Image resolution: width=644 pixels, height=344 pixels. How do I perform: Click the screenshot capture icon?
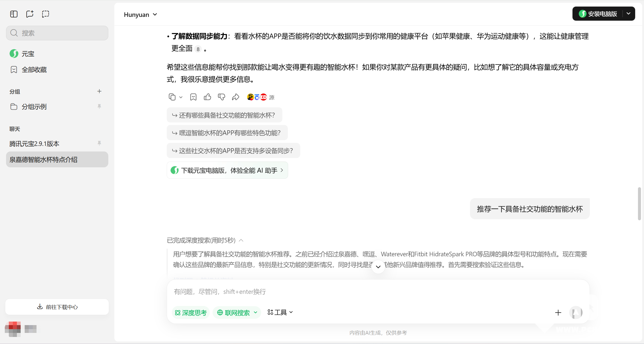46,14
